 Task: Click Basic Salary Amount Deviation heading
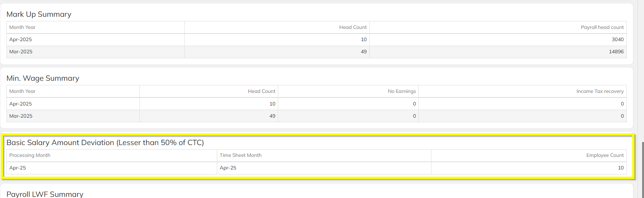(x=105, y=143)
